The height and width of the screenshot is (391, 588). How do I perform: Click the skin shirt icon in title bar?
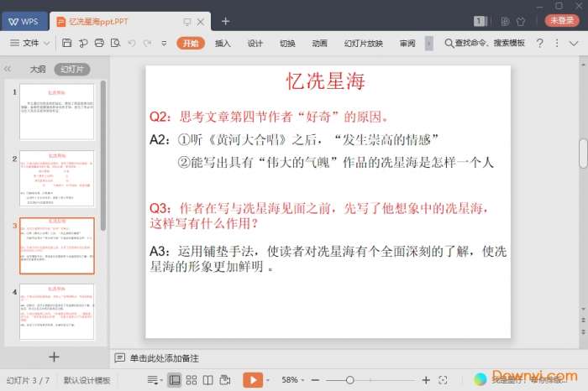pyautogui.click(x=521, y=21)
